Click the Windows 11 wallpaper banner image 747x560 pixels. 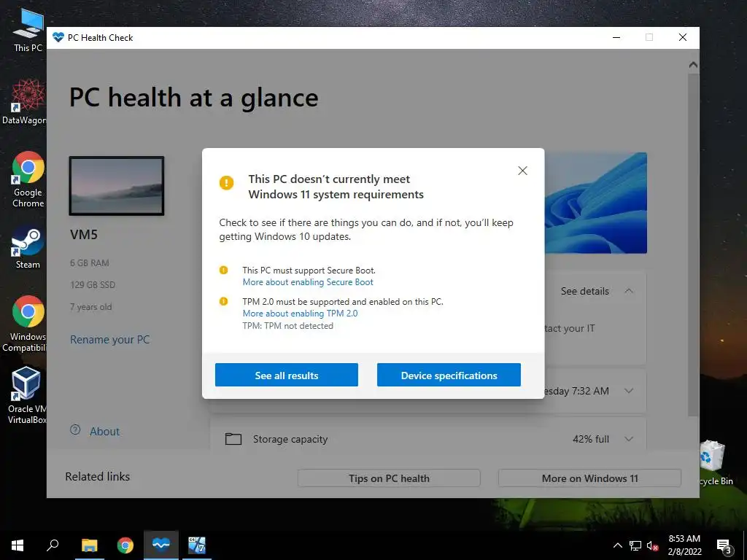[x=595, y=203]
